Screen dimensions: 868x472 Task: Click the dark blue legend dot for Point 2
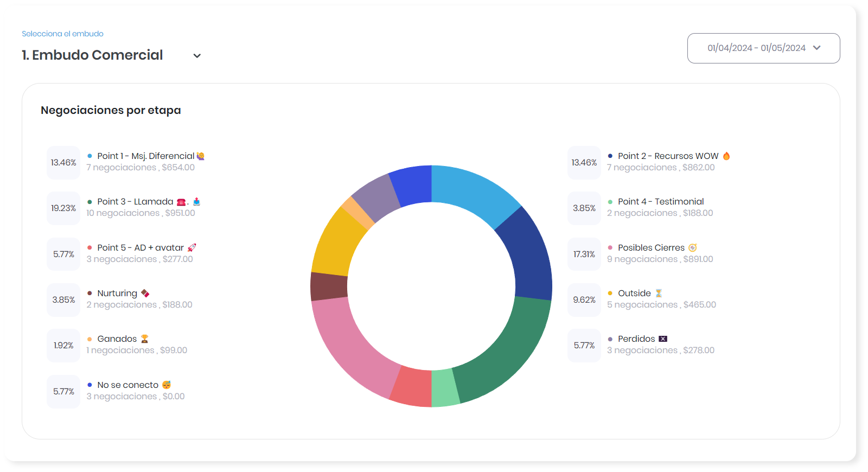point(610,156)
